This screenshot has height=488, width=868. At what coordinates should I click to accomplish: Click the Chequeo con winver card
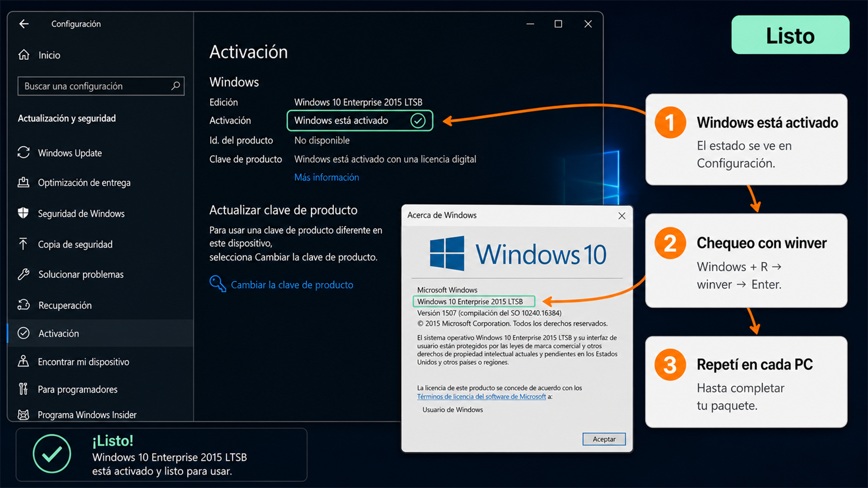(746, 260)
